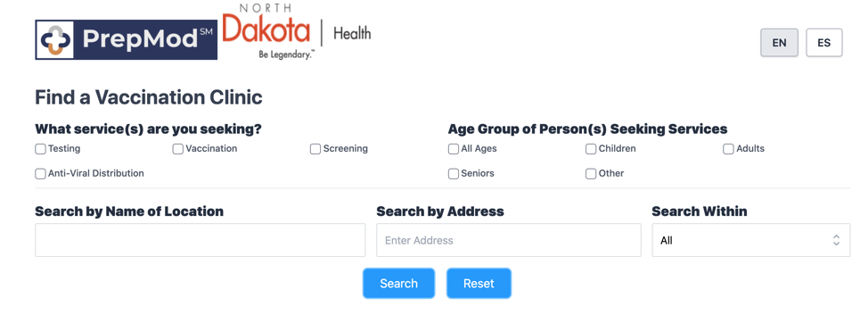The image size is (868, 323).
Task: Switch language to ES
Action: [824, 43]
